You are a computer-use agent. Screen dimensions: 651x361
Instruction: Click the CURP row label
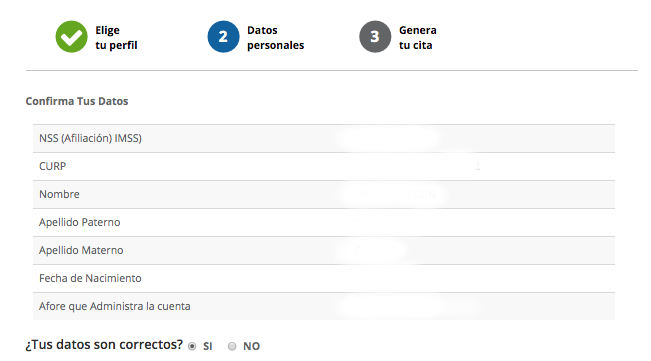click(52, 166)
